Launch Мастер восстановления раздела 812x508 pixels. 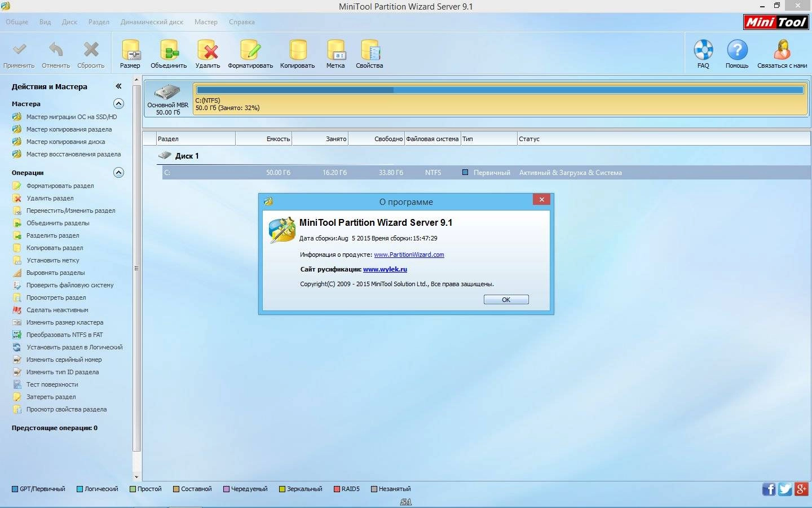tap(73, 154)
